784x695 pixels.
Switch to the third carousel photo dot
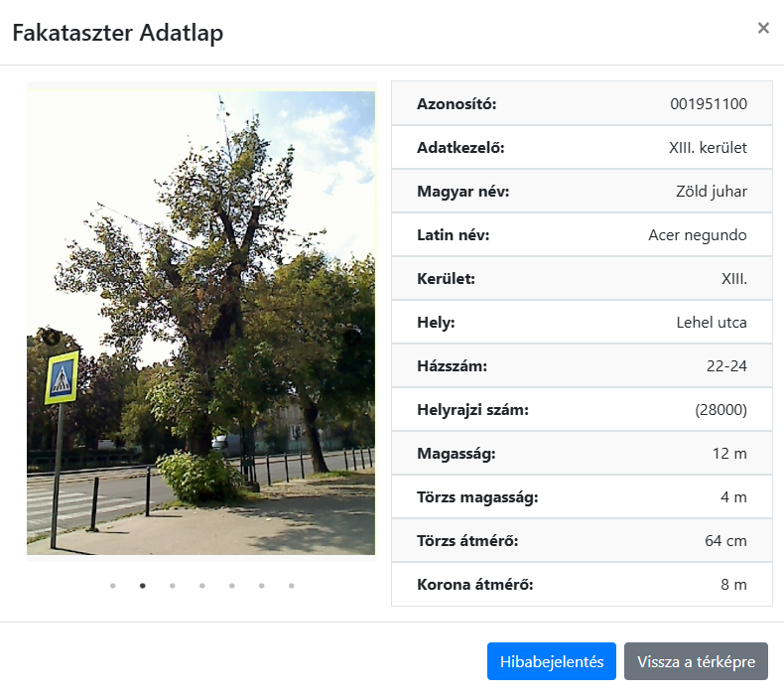pos(173,586)
